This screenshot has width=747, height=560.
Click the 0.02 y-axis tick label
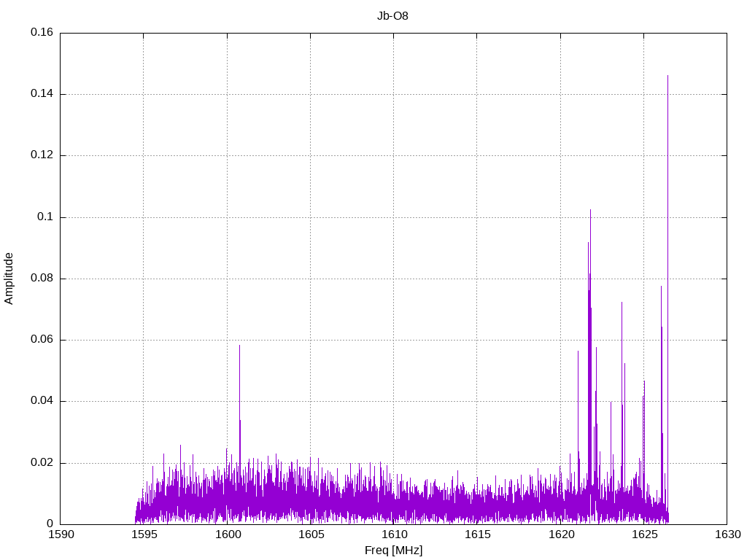(42, 463)
